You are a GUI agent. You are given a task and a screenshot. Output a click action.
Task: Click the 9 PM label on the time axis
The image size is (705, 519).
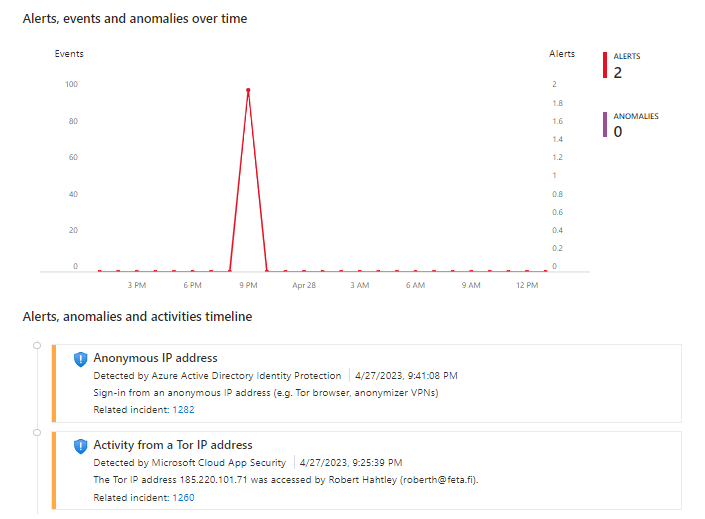(x=248, y=286)
